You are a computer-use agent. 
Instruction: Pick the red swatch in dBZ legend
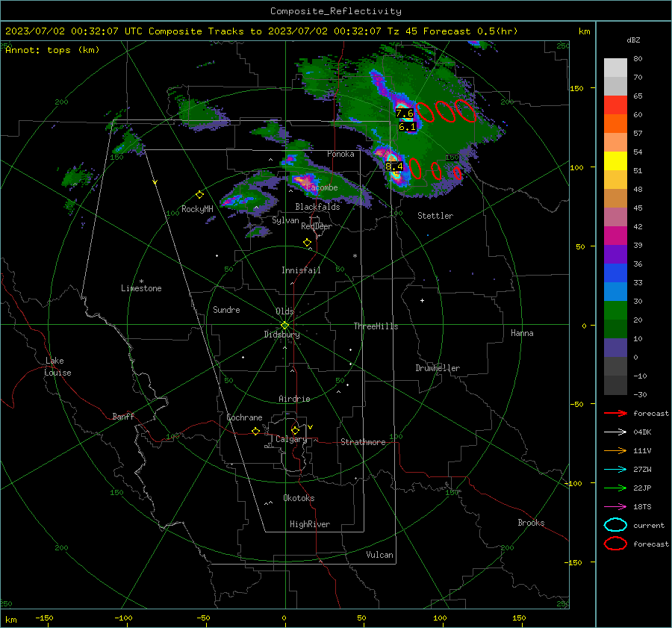click(x=615, y=105)
